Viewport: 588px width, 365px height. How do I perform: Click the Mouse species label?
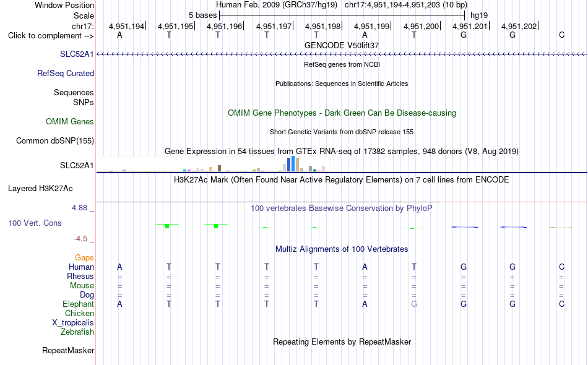[82, 286]
